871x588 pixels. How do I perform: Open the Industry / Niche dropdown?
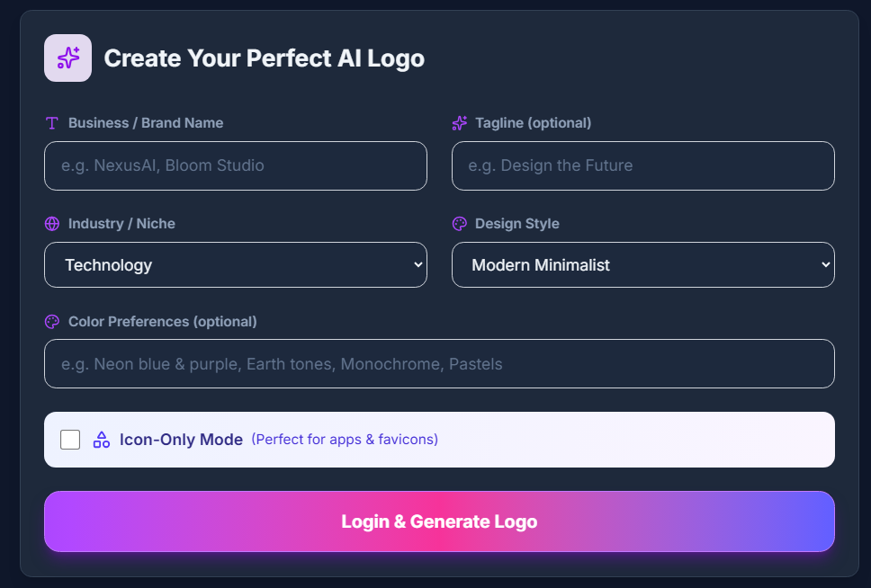coord(236,265)
